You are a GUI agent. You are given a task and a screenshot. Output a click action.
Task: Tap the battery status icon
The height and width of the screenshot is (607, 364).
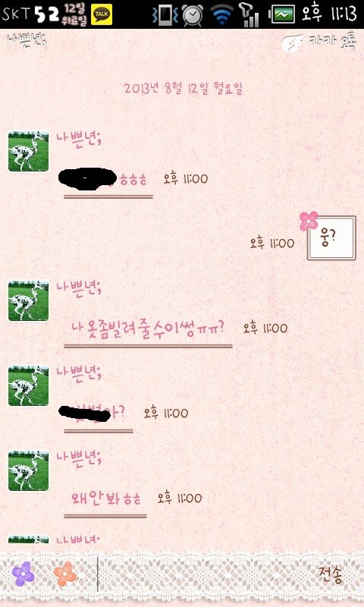point(282,14)
